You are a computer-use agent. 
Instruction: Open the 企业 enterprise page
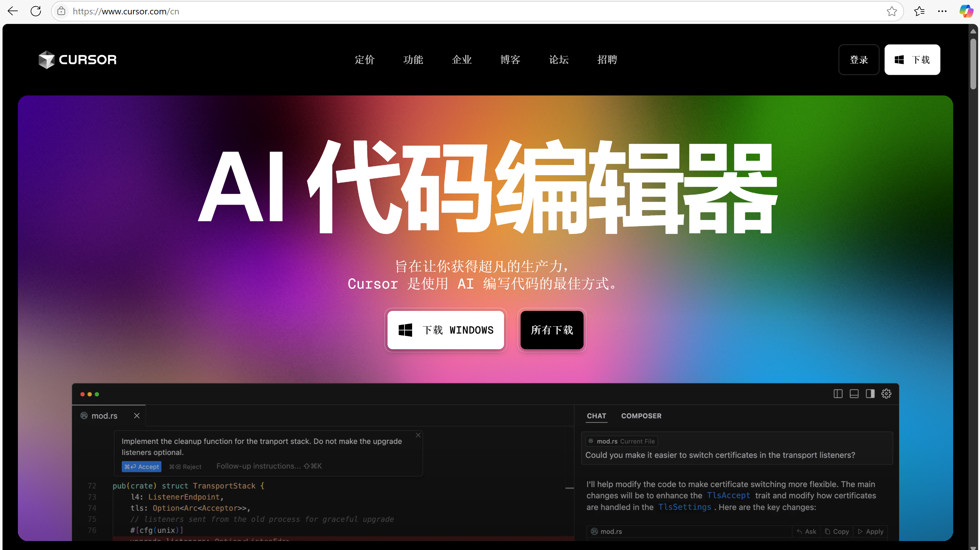click(462, 60)
